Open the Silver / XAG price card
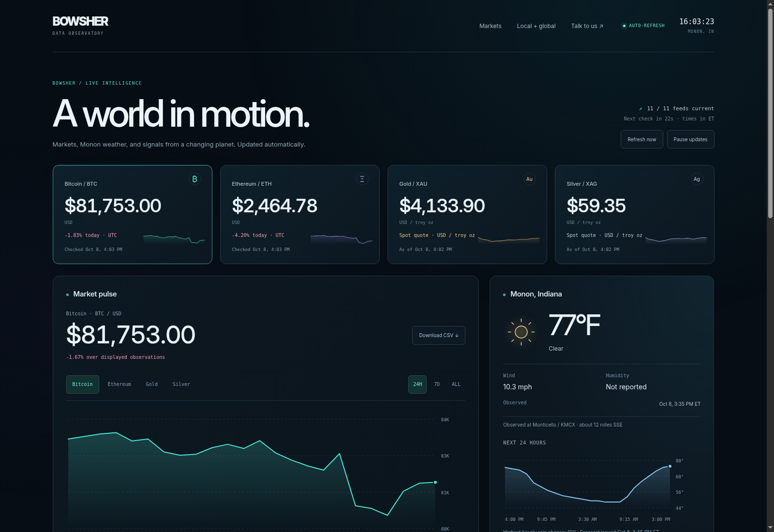The width and height of the screenshot is (774, 532). click(x=634, y=214)
